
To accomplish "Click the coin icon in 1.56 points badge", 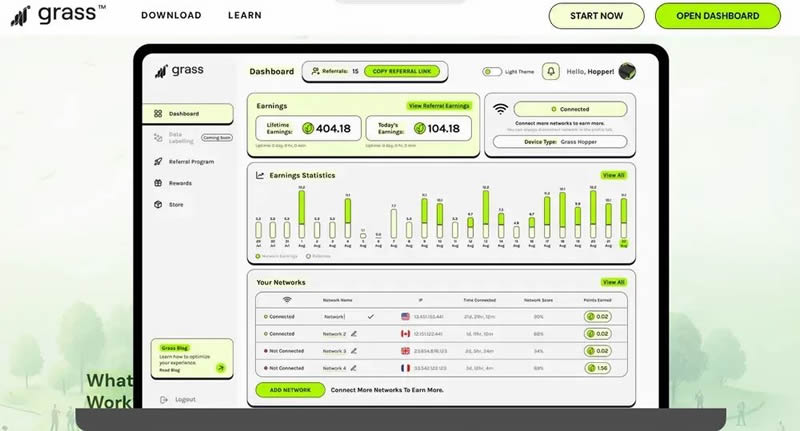I will 591,368.
